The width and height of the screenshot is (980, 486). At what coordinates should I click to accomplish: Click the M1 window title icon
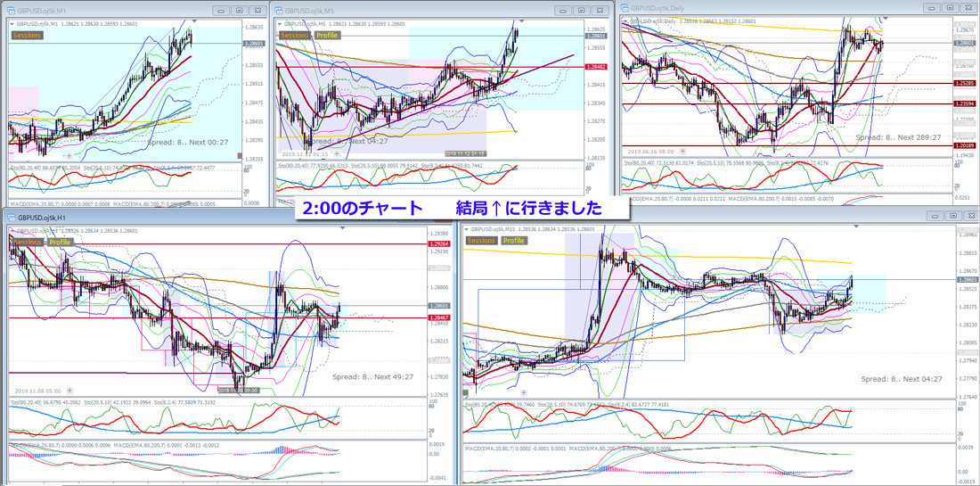pyautogui.click(x=11, y=10)
